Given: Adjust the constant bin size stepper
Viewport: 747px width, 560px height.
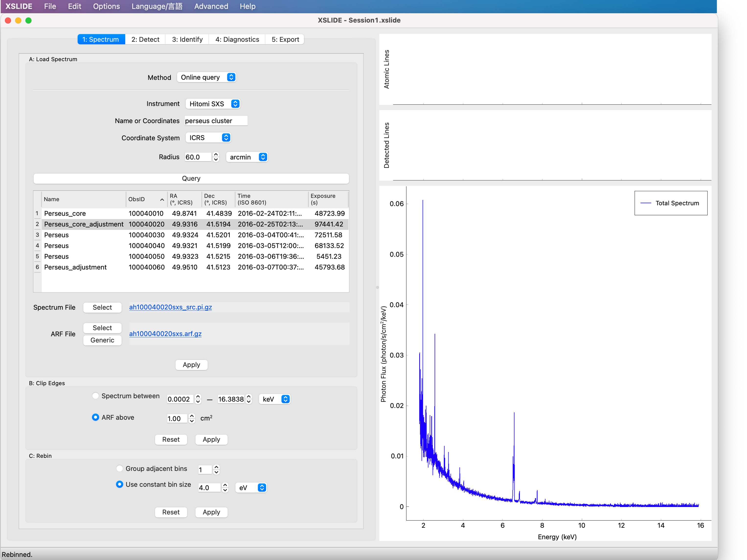Looking at the screenshot, I should pyautogui.click(x=225, y=488).
